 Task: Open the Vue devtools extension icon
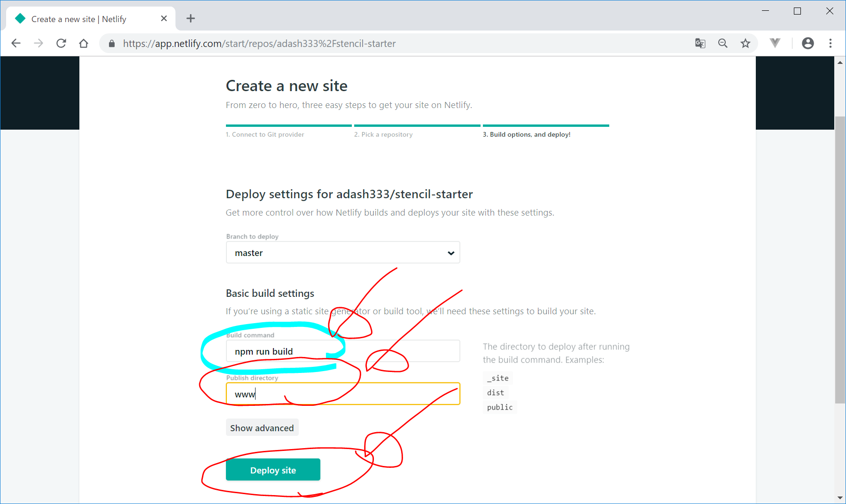pyautogui.click(x=775, y=43)
